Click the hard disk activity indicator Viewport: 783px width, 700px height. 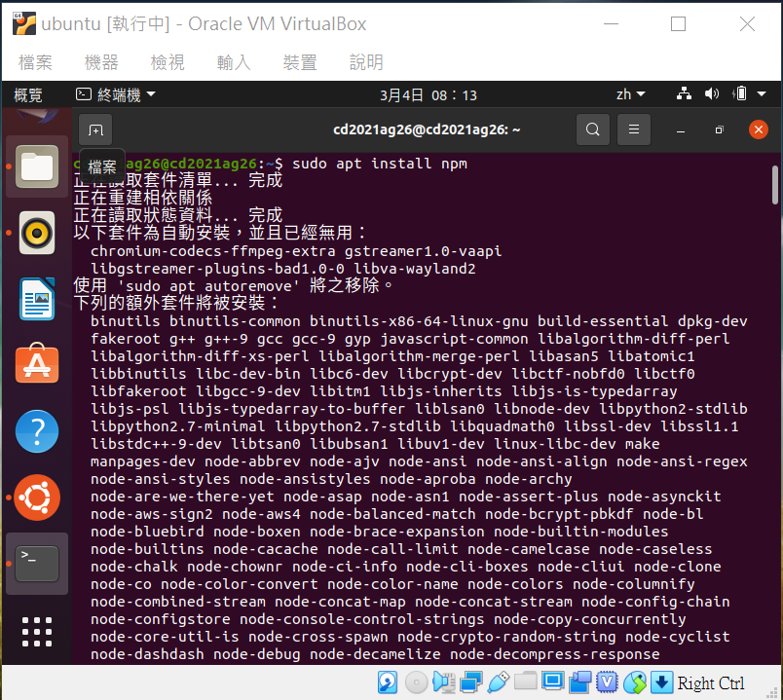(388, 682)
